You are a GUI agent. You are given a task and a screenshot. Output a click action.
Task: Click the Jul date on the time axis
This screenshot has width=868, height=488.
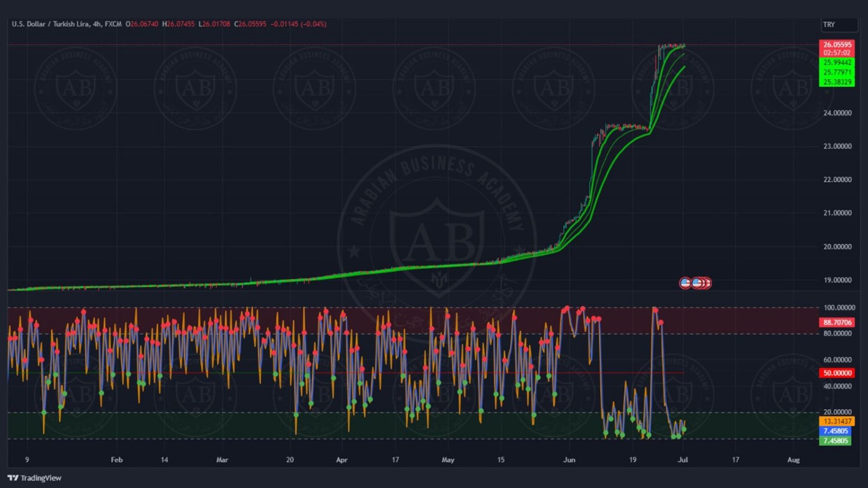[x=683, y=460]
